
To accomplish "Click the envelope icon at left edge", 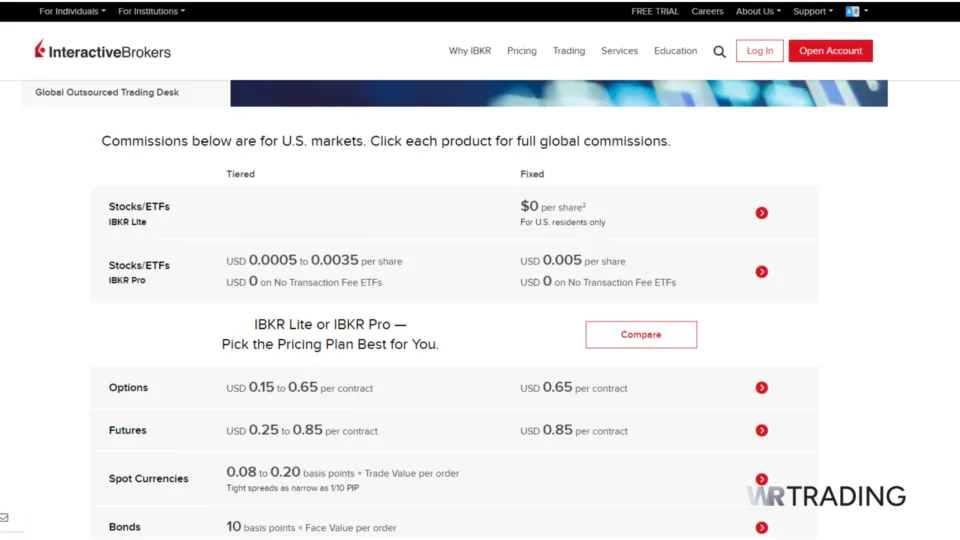I will [x=5, y=518].
